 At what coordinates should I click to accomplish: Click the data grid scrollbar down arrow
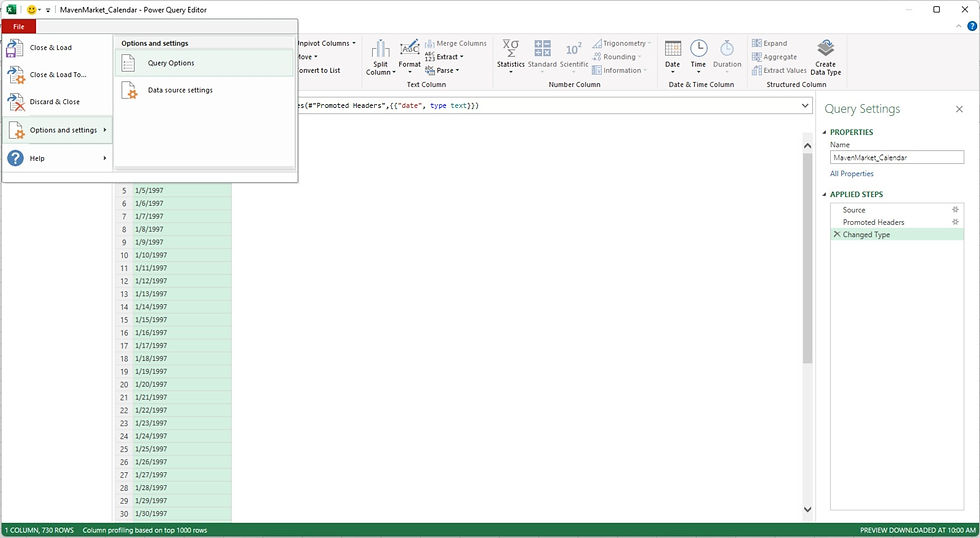[807, 509]
